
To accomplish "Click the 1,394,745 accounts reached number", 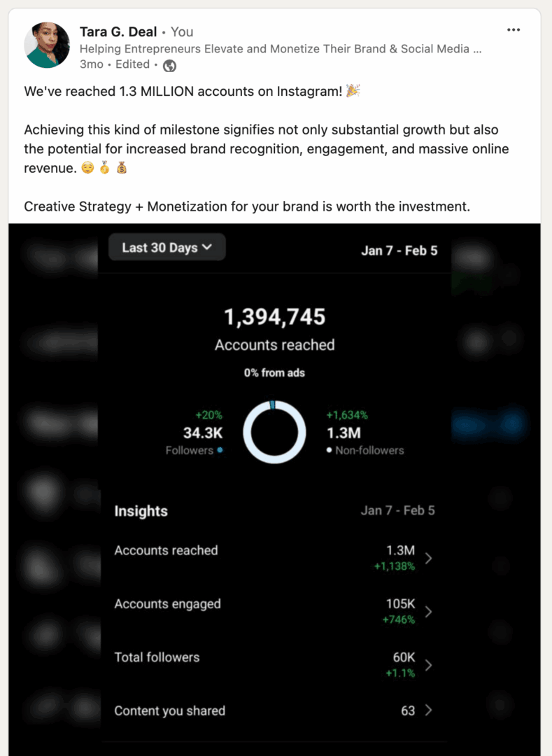I will pos(274,317).
